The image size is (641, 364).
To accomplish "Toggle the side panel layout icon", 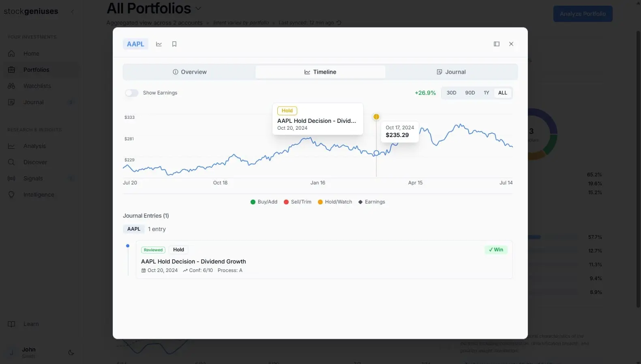I will [x=497, y=44].
